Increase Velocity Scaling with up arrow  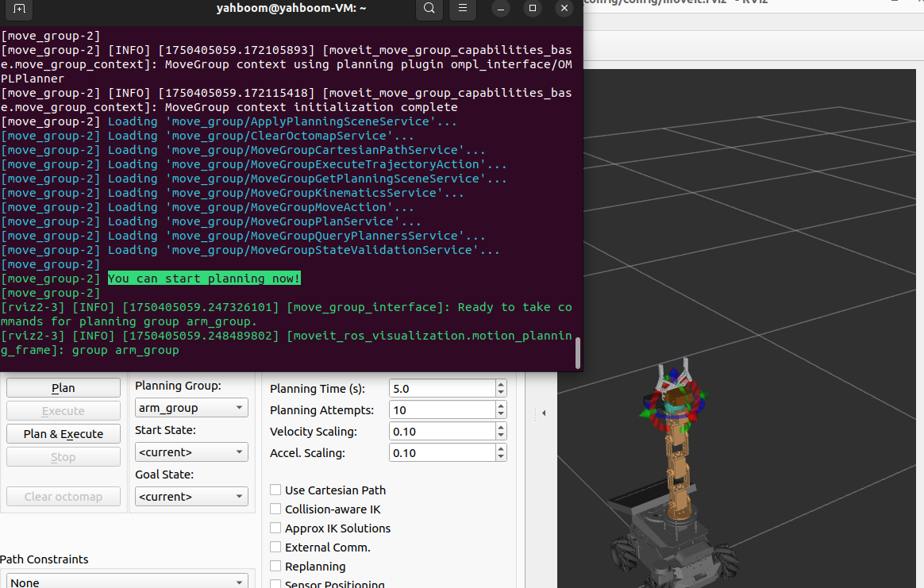pos(501,427)
